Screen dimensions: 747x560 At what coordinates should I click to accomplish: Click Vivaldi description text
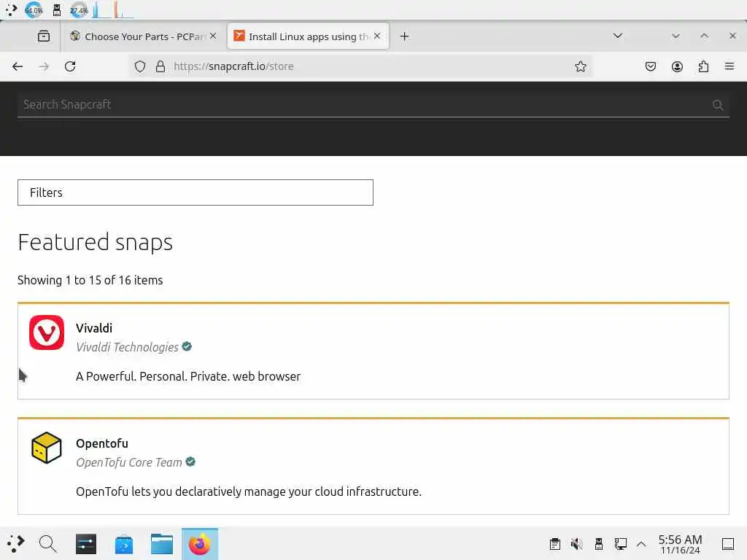click(188, 376)
